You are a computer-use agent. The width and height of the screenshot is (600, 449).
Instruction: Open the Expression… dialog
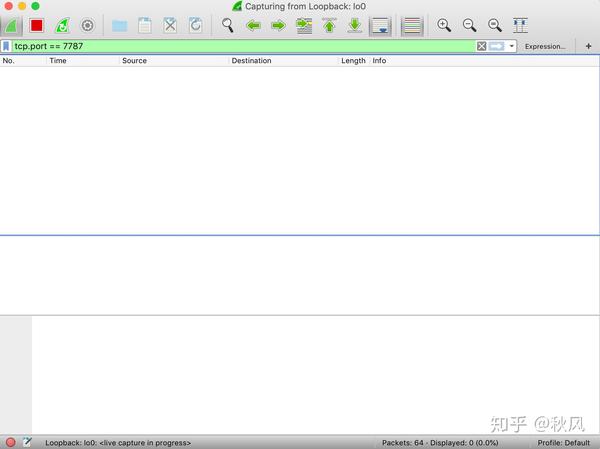point(545,46)
